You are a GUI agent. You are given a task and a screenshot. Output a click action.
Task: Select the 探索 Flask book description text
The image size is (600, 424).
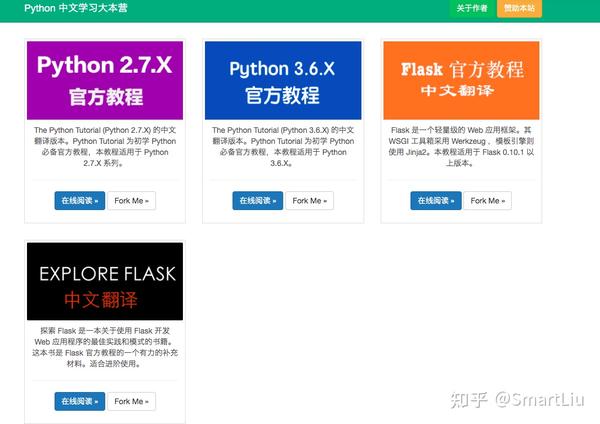105,347
